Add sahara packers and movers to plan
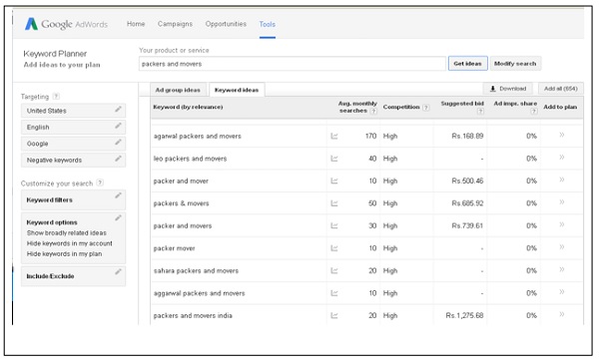The image size is (599, 364). [x=561, y=269]
